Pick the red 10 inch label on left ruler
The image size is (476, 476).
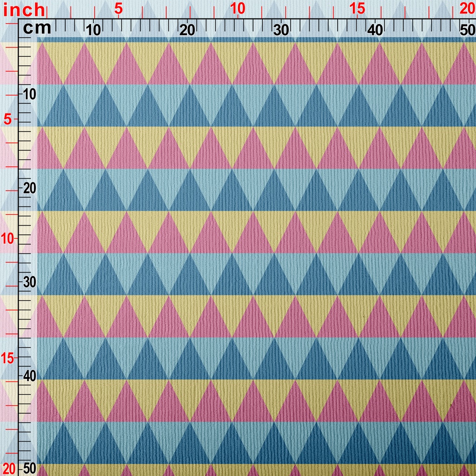click(8, 238)
